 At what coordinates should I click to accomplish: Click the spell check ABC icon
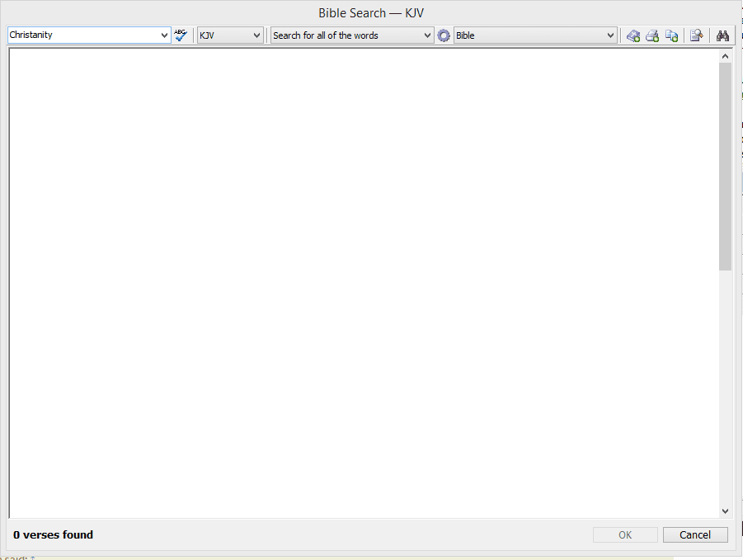coord(181,35)
